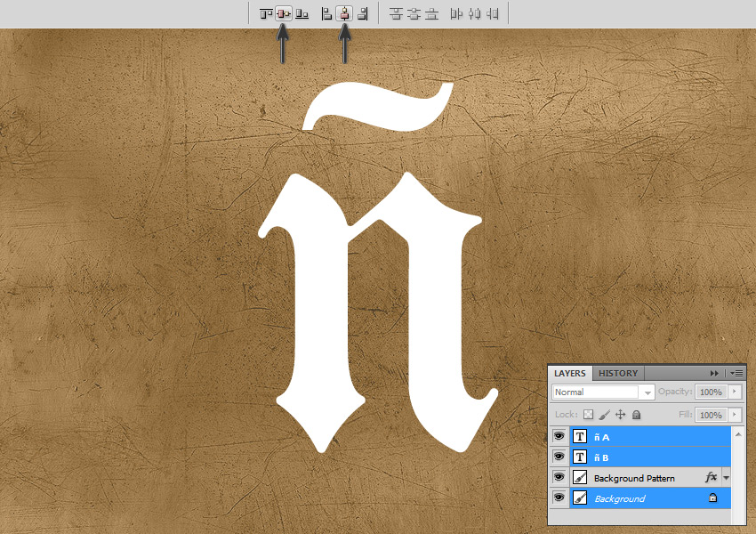Click ñ B layer type thumbnail
The width and height of the screenshot is (756, 534).
click(580, 457)
